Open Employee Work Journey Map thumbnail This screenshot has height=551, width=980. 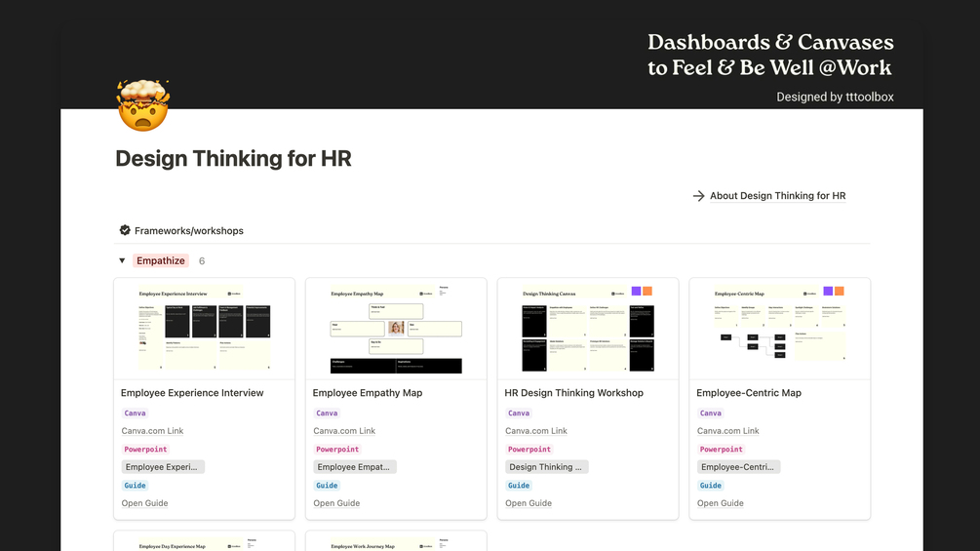point(396,541)
